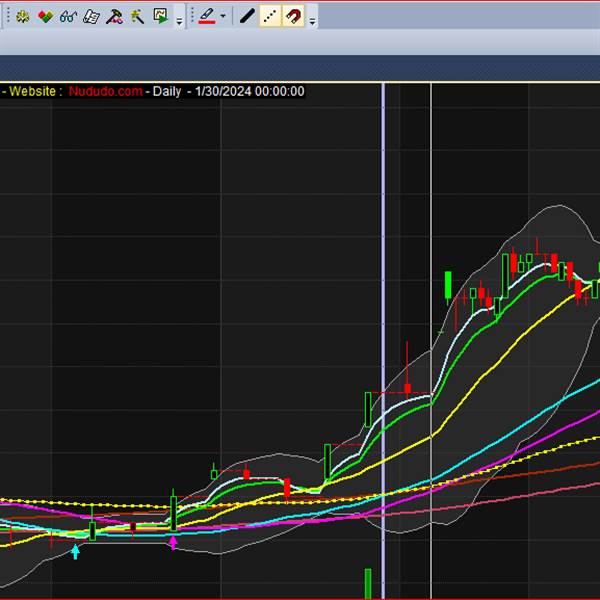Launch the magic wand wizard icon
Screen dimensions: 600x600
click(137, 16)
